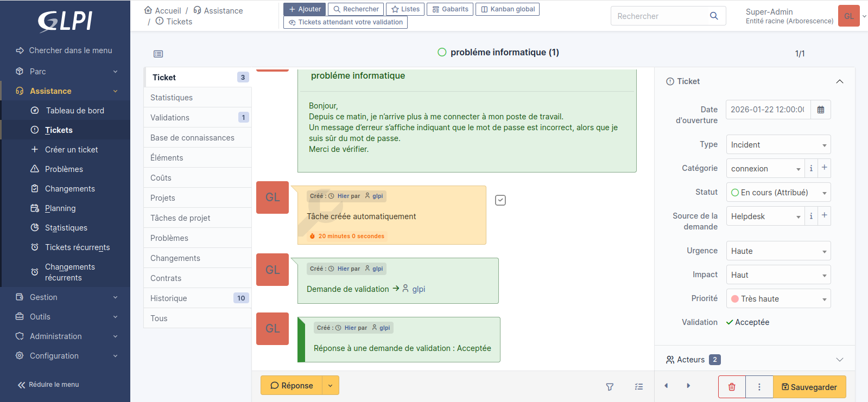Image resolution: width=868 pixels, height=402 pixels.
Task: Click the Sauvegarder button
Action: (809, 387)
